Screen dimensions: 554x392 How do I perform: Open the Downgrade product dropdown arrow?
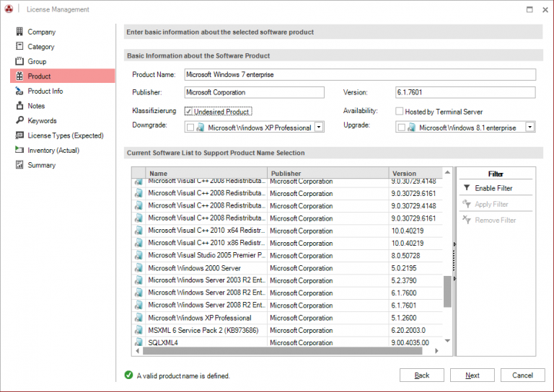coord(319,128)
